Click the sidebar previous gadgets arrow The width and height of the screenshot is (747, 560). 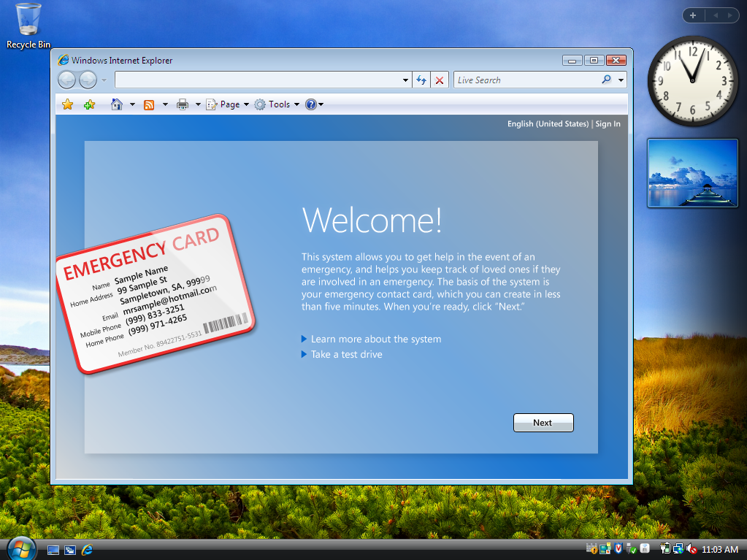coord(715,15)
